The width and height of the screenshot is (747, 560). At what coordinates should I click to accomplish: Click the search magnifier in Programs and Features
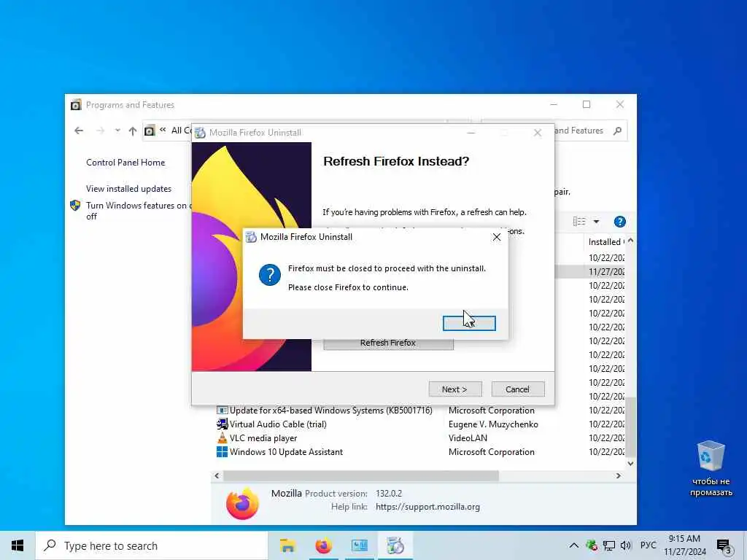617,131
